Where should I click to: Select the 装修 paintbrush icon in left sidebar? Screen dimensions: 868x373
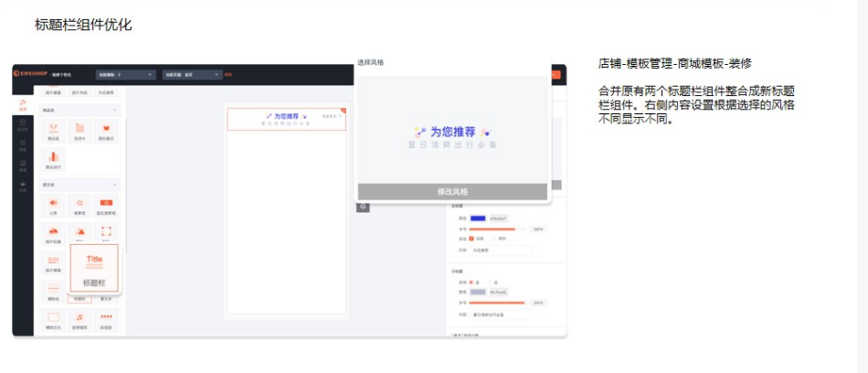point(23,104)
